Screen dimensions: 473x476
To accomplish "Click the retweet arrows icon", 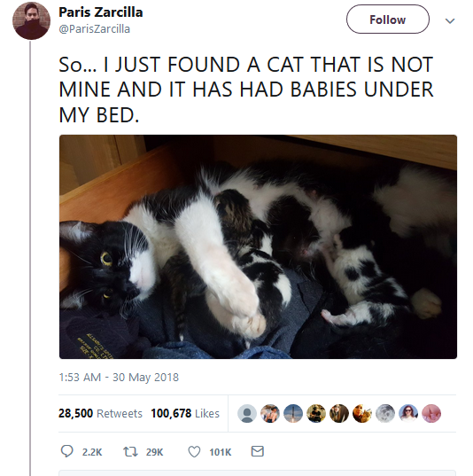I will 130,452.
